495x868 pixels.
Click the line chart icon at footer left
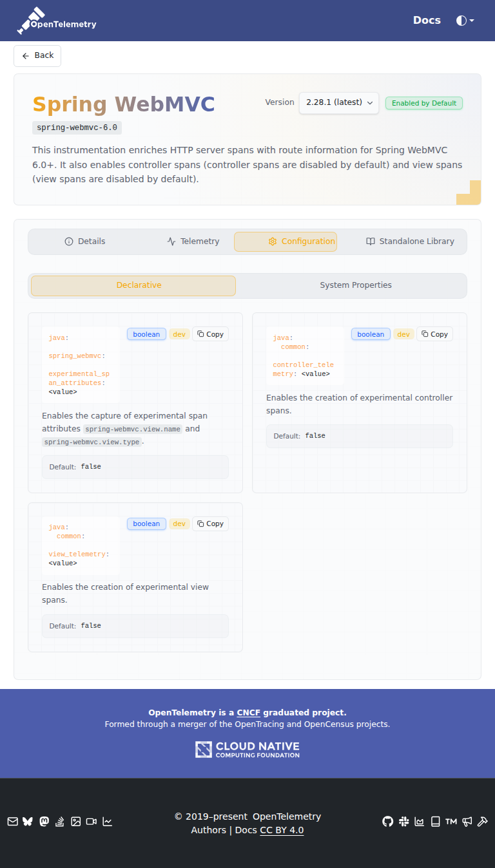point(108,821)
